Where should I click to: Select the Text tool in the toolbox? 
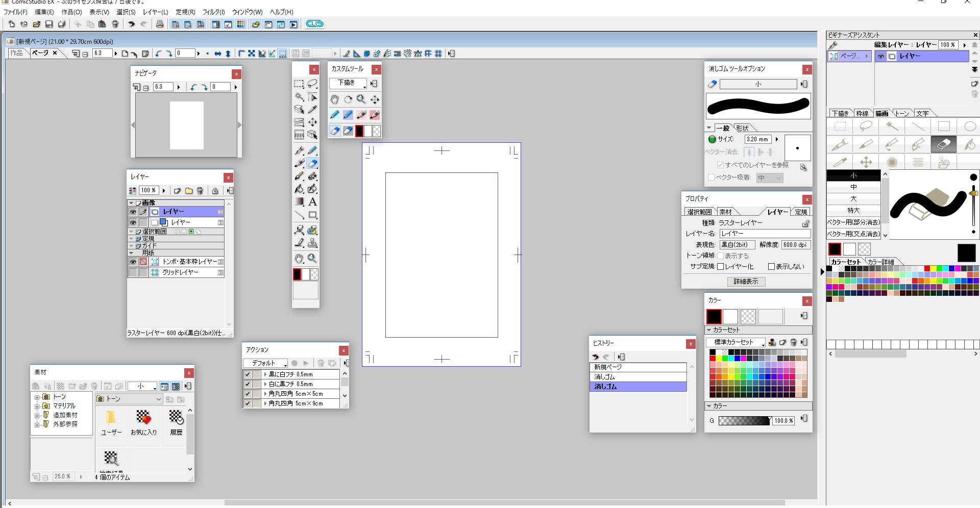point(312,202)
